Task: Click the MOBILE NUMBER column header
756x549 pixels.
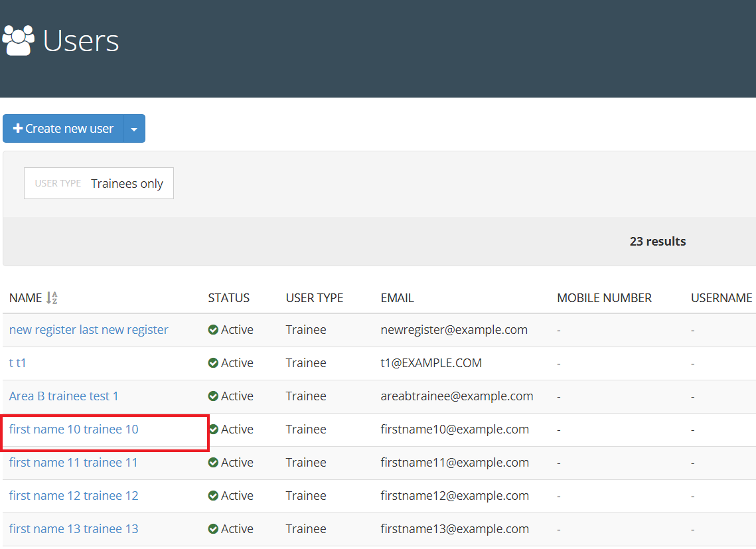Action: click(x=604, y=297)
